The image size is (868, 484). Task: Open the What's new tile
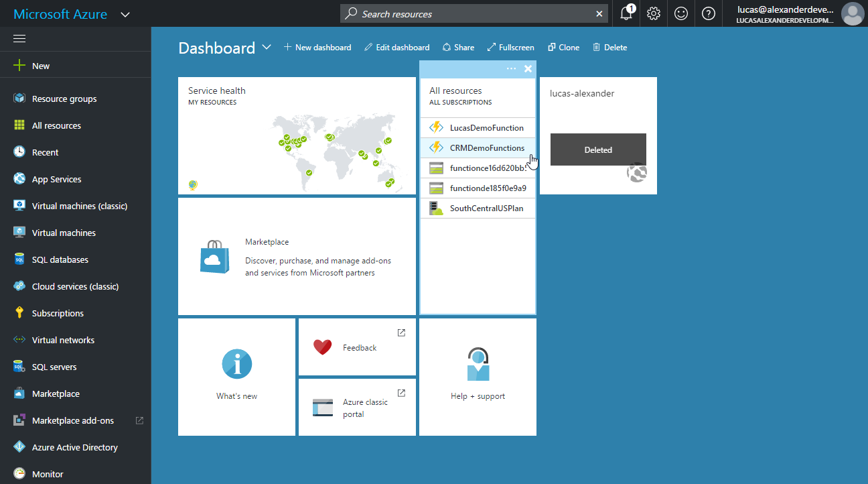(236, 377)
